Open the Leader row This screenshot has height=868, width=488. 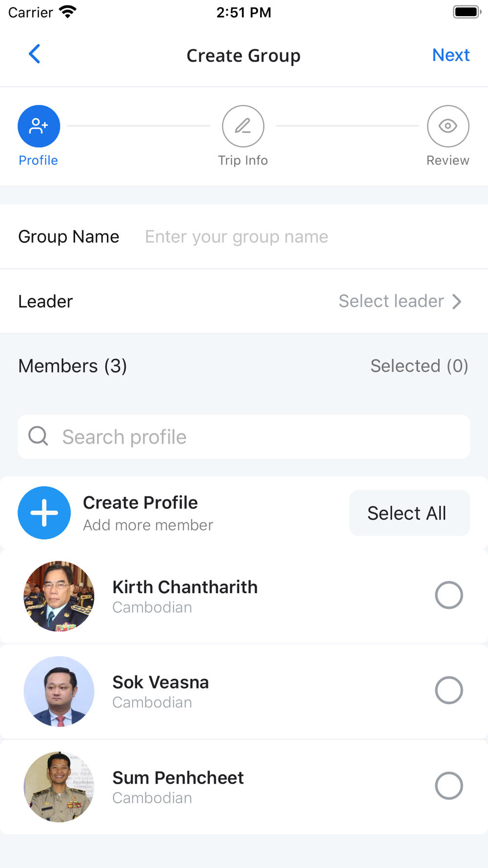click(x=244, y=301)
